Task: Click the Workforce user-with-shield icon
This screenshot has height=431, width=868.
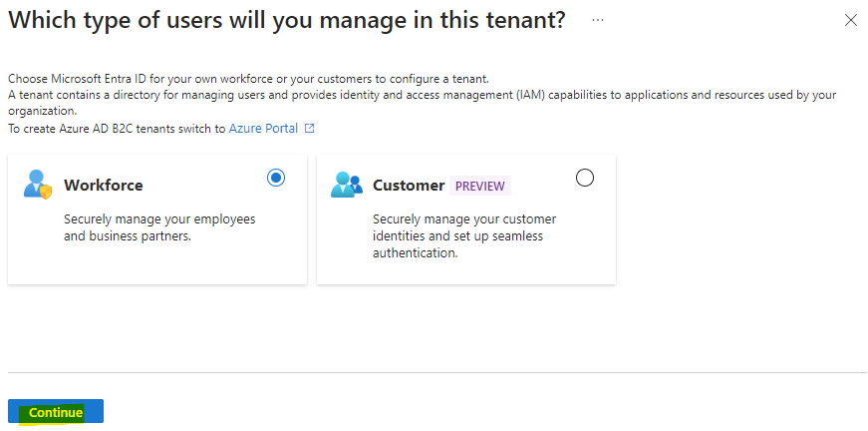Action: click(38, 185)
